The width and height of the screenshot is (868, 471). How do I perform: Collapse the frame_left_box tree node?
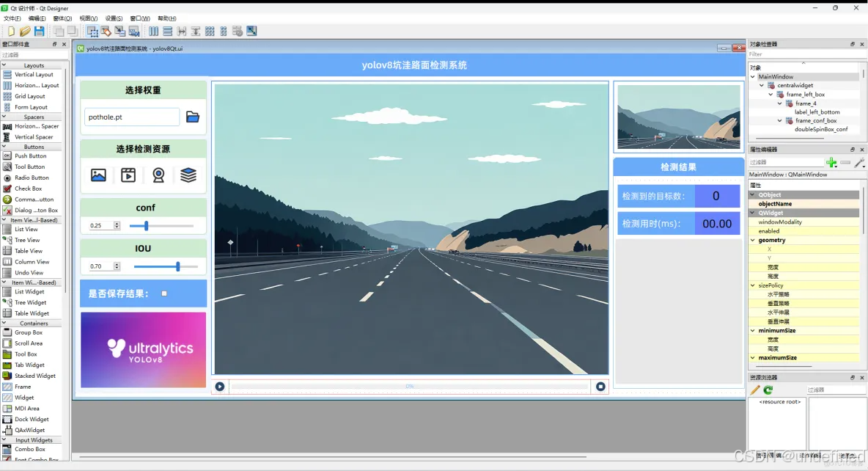770,94
